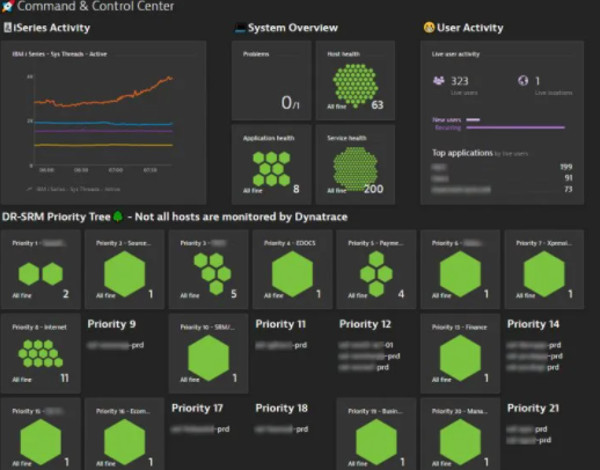The width and height of the screenshot is (600, 470).
Task: Click the iSeries Activity section icon
Action: coord(7,28)
